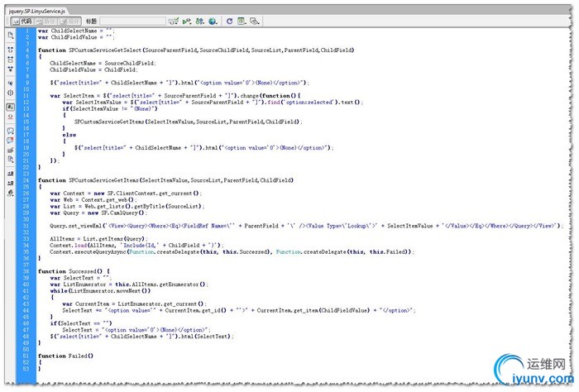Viewport: 579px width, 392px height.
Task: Toggle the Line Numbers icon
Action: [10, 107]
